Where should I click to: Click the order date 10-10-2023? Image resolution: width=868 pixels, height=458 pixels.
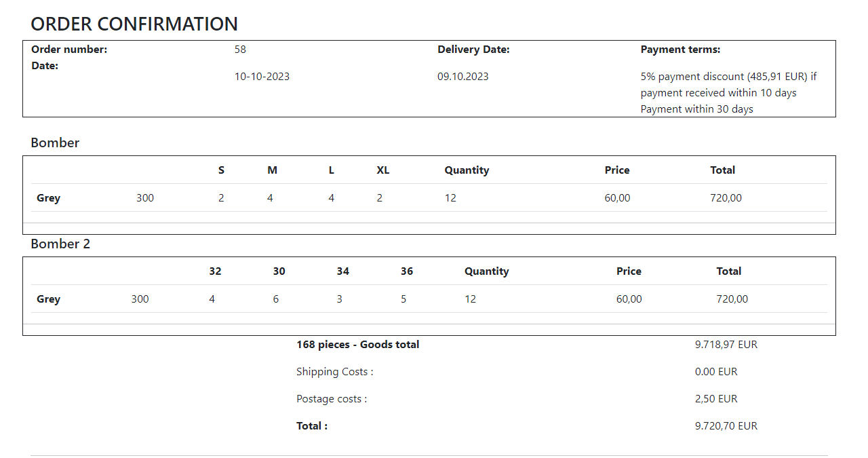pyautogui.click(x=262, y=77)
